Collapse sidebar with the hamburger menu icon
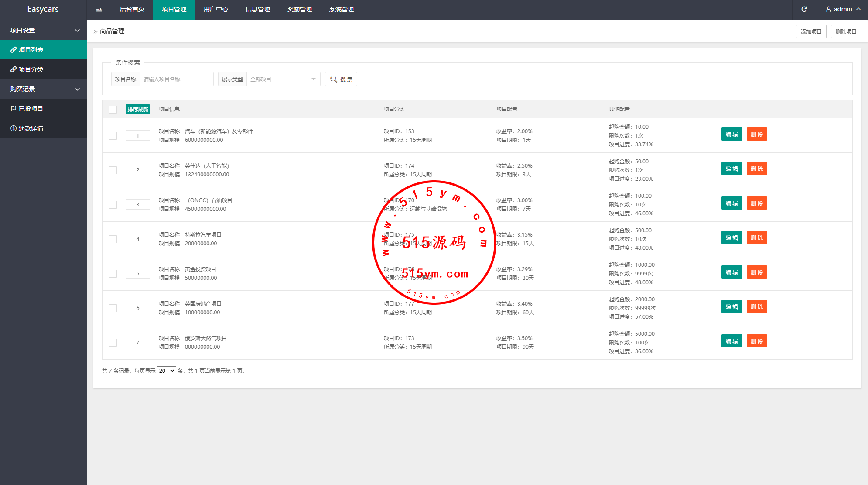 point(99,9)
